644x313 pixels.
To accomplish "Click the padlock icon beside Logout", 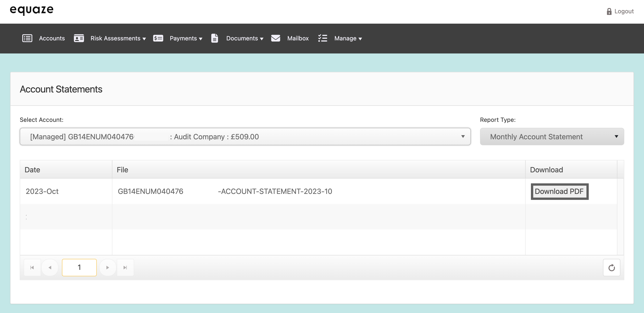I will pyautogui.click(x=609, y=11).
